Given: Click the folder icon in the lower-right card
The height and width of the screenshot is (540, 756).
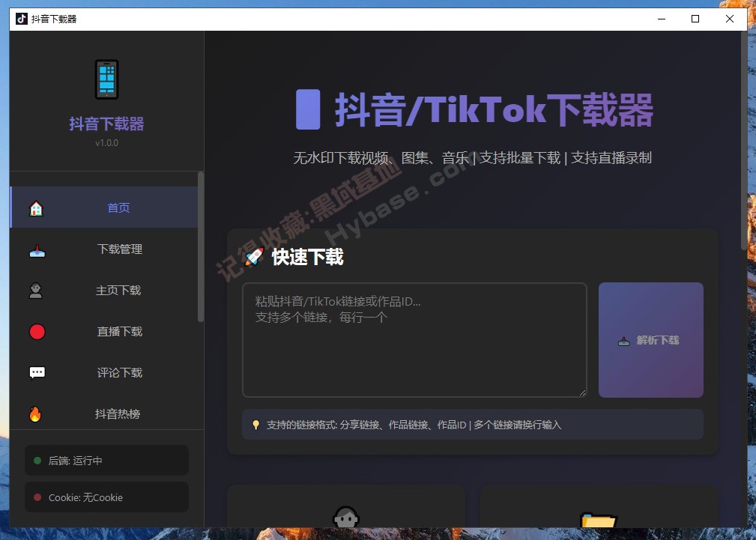Looking at the screenshot, I should pyautogui.click(x=599, y=518).
